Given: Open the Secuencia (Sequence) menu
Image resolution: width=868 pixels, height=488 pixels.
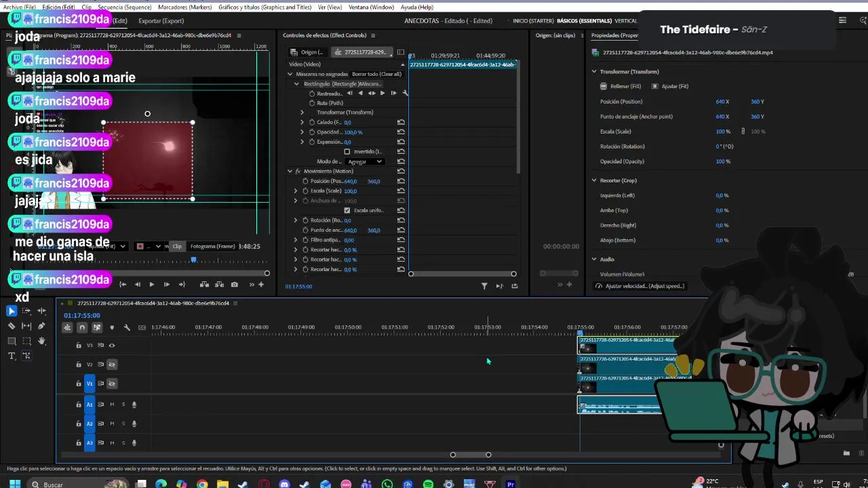Looking at the screenshot, I should pos(124,7).
